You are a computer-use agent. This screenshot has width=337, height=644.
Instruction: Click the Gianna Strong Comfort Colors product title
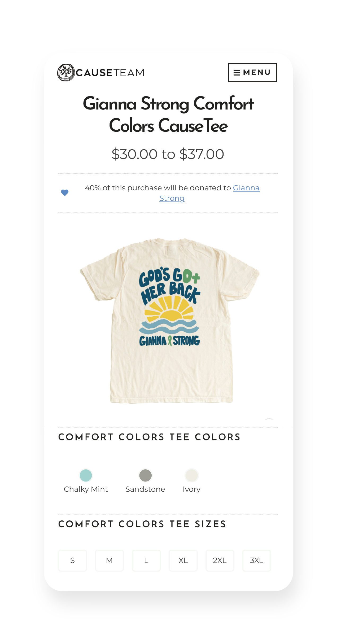click(x=168, y=114)
